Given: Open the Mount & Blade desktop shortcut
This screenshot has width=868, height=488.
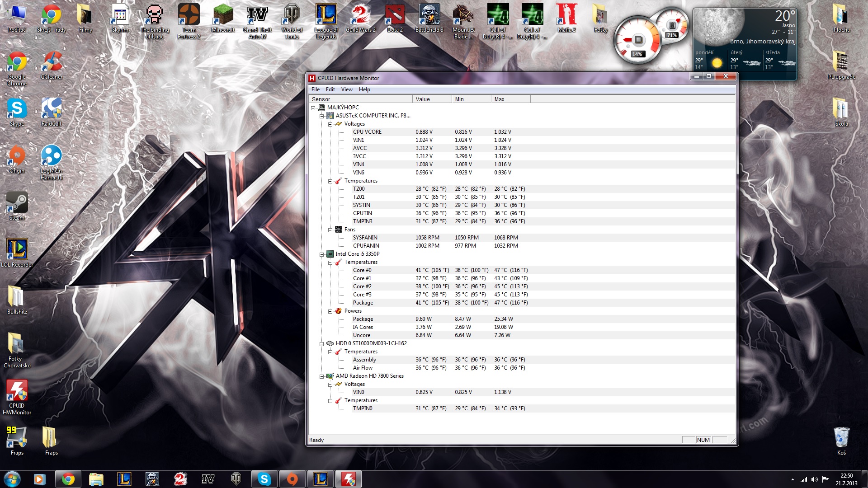Looking at the screenshot, I should [x=464, y=22].
